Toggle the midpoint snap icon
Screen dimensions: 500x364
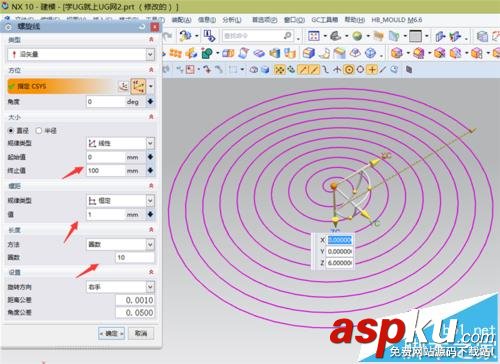[314, 69]
